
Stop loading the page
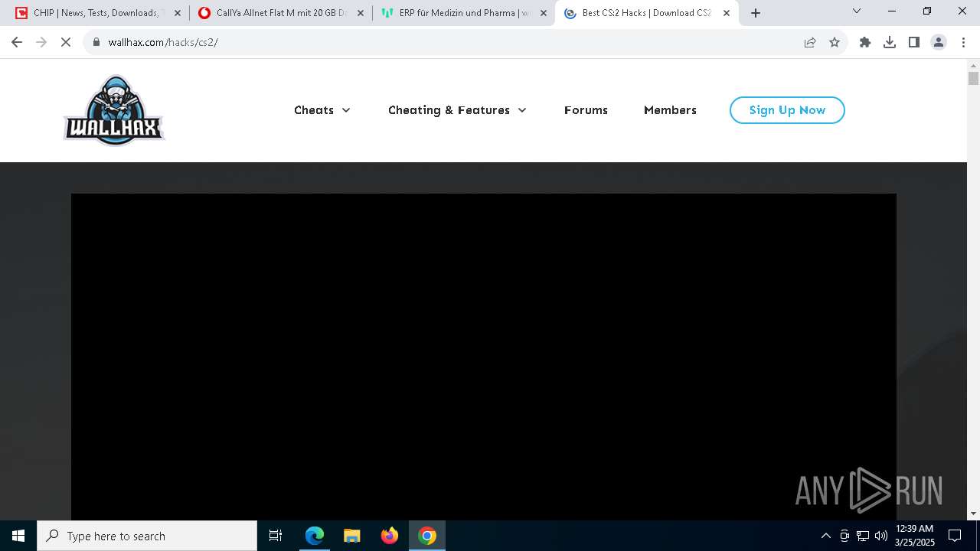66,42
